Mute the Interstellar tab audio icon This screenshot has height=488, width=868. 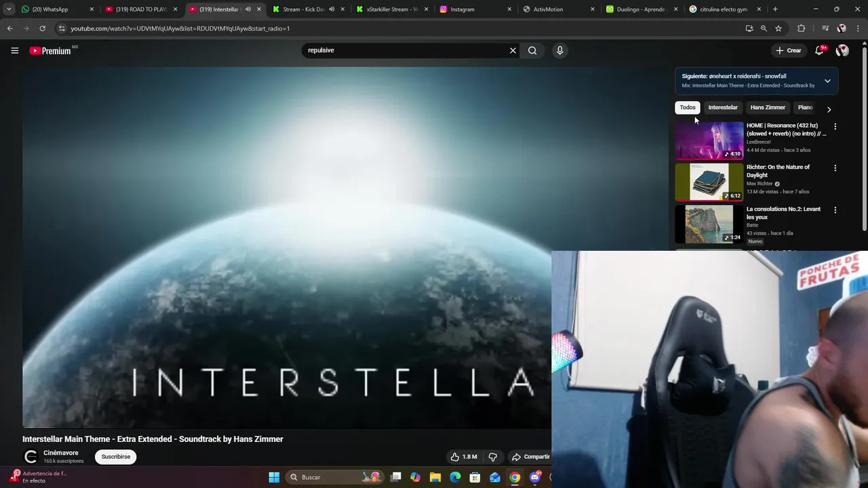click(248, 9)
